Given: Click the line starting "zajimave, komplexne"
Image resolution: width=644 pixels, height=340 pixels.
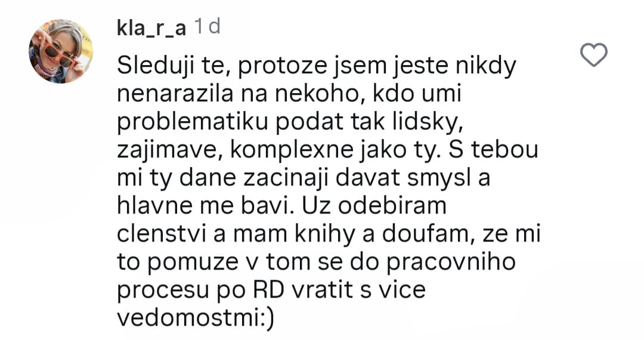Looking at the screenshot, I should 327,149.
